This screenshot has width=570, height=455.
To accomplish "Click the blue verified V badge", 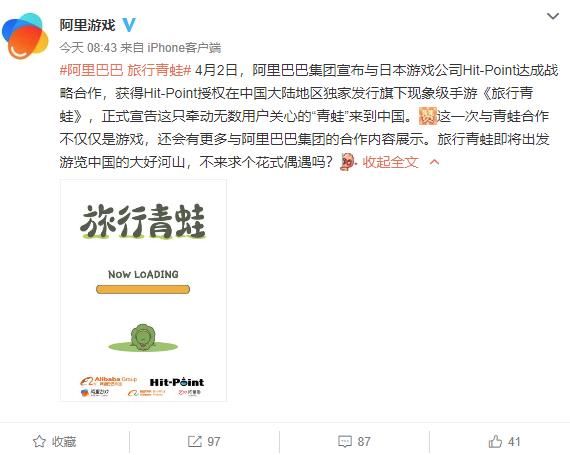I will [129, 25].
